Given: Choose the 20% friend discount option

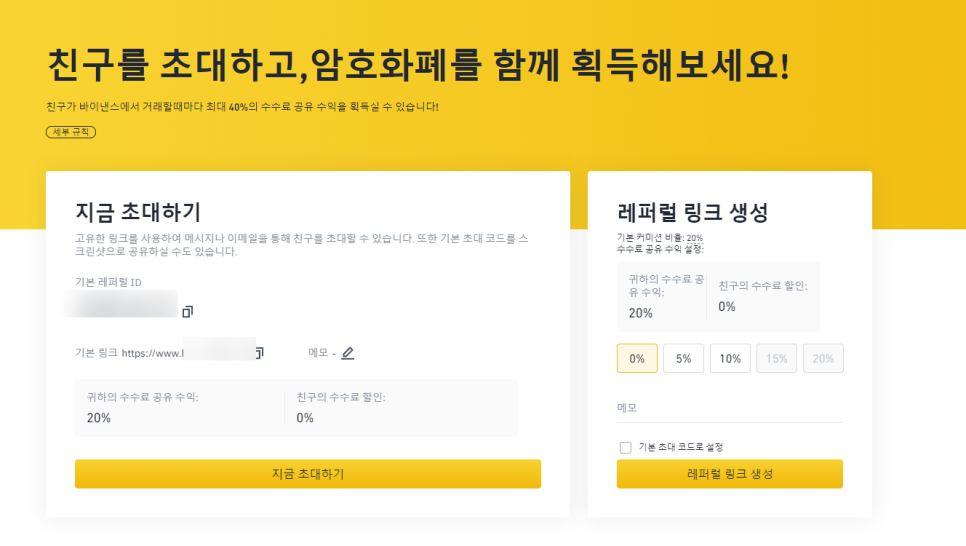Looking at the screenshot, I should pyautogui.click(x=823, y=358).
